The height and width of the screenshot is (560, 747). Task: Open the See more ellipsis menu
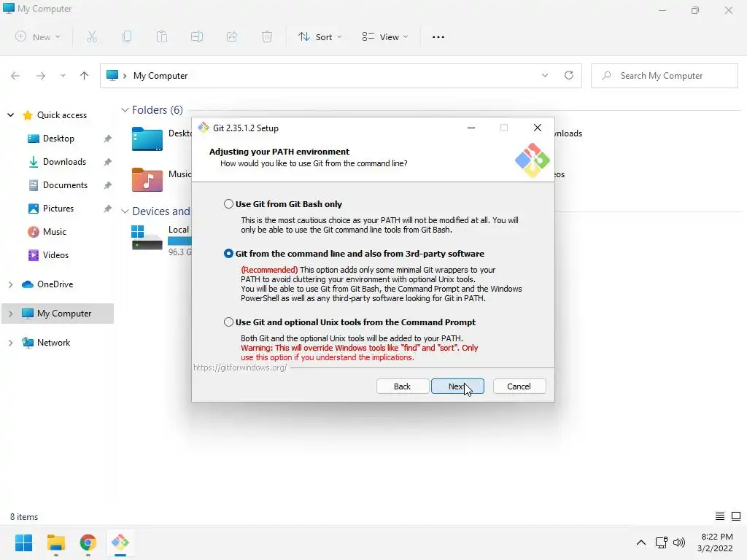point(438,36)
